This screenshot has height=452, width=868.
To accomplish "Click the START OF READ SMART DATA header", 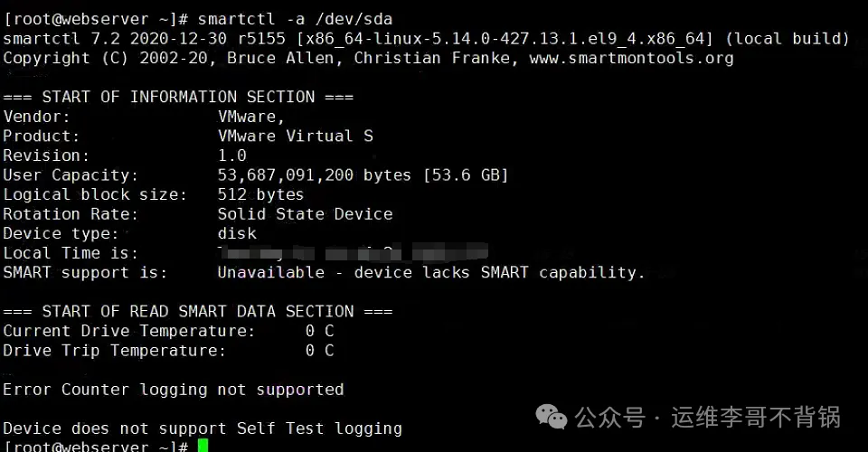I will 198,311.
